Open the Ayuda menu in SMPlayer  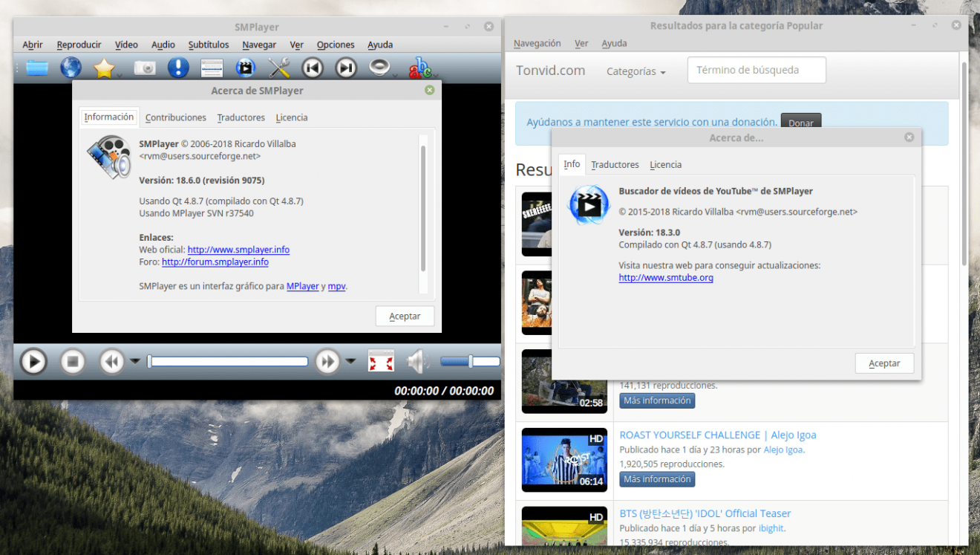380,45
